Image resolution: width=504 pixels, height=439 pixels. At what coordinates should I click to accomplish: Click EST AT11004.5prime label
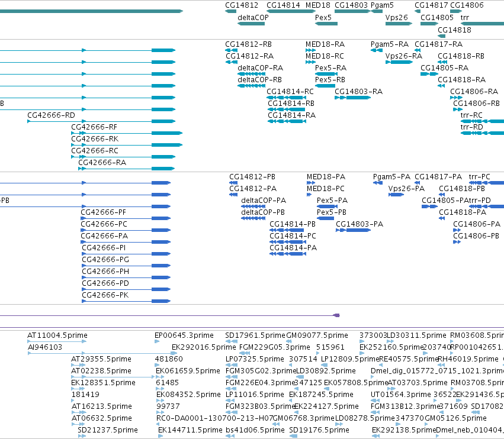point(57,335)
